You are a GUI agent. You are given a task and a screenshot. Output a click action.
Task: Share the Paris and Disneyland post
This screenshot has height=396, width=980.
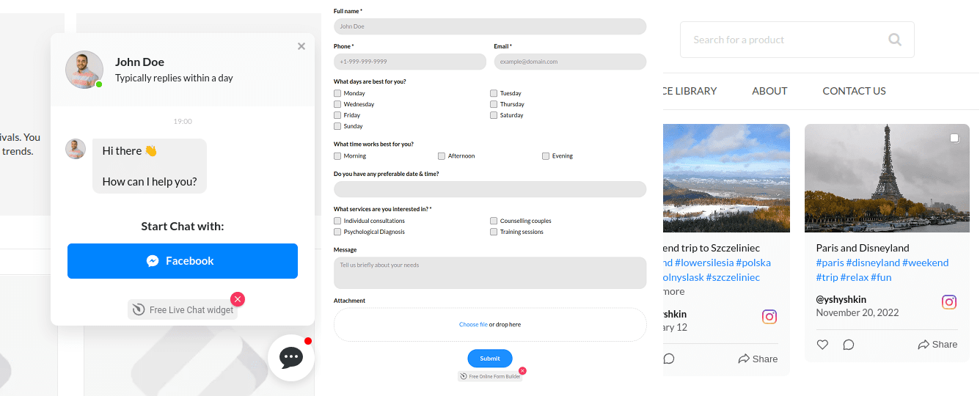click(937, 345)
